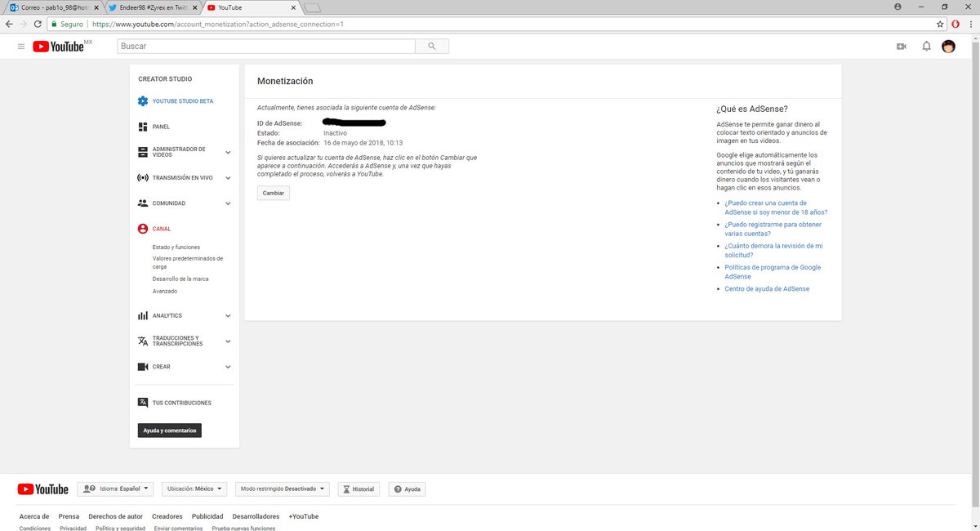The image size is (980, 531).
Task: Click the browser back arrow
Action: pyautogui.click(x=9, y=24)
